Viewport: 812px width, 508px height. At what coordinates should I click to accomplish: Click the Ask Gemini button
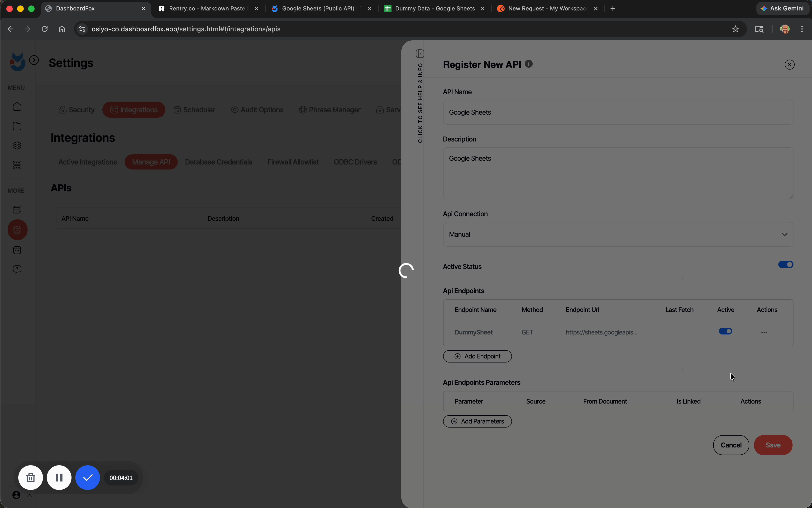pos(782,9)
